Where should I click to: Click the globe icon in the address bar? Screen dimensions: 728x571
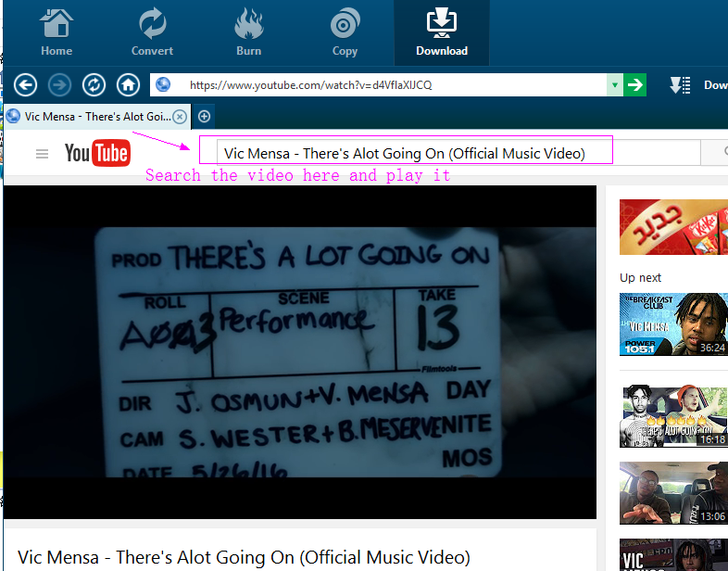click(x=163, y=84)
